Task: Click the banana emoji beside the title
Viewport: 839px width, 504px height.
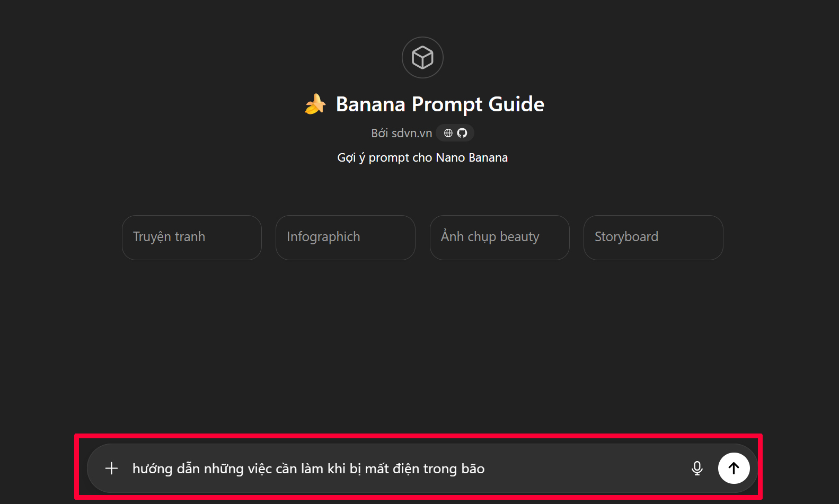Action: coord(314,104)
